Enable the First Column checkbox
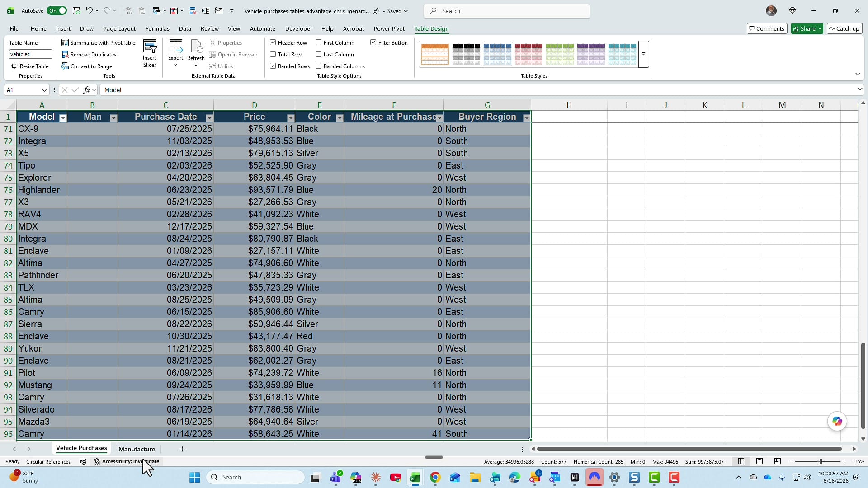 [x=319, y=42]
